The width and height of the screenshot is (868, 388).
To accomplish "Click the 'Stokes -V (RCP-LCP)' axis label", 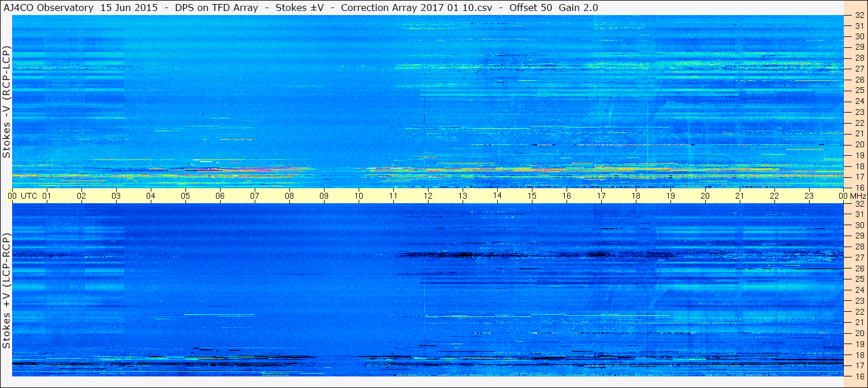I will [6, 102].
